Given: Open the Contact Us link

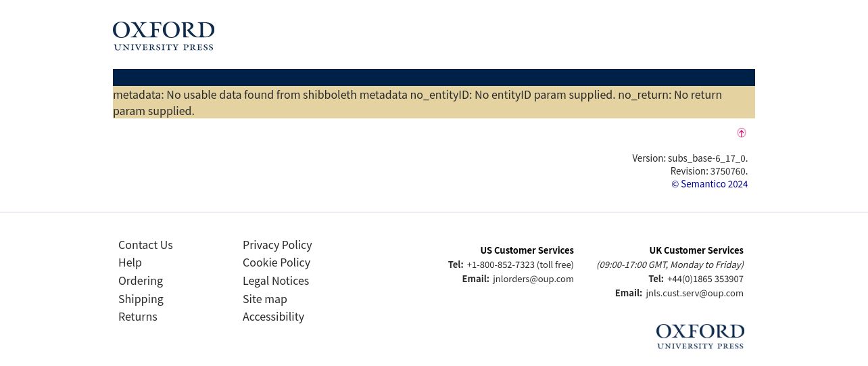Looking at the screenshot, I should (x=145, y=245).
